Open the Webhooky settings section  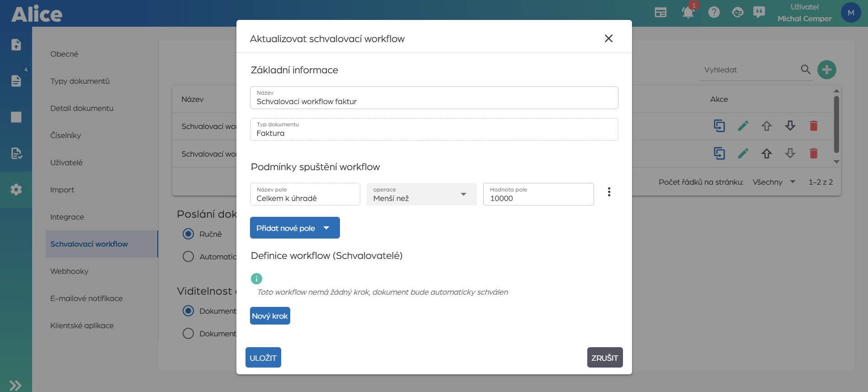point(69,271)
